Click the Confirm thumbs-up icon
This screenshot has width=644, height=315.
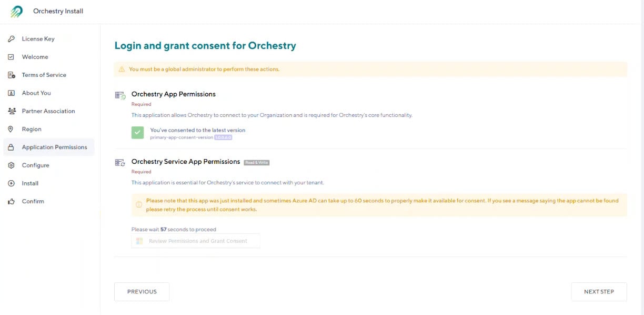11,201
